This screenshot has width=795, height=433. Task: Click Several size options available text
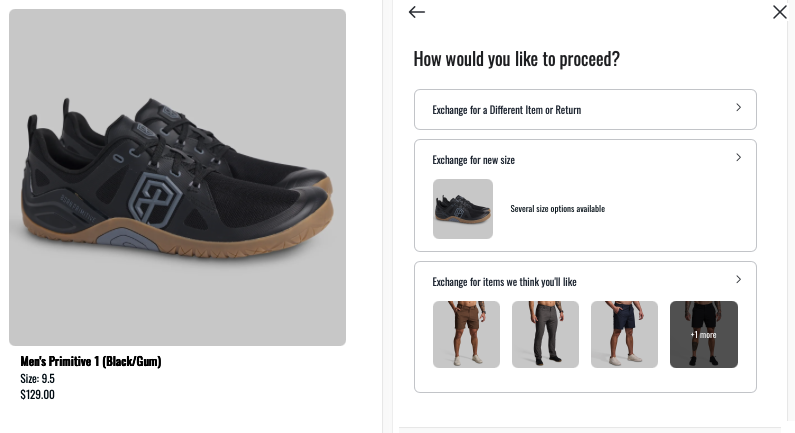click(x=557, y=209)
